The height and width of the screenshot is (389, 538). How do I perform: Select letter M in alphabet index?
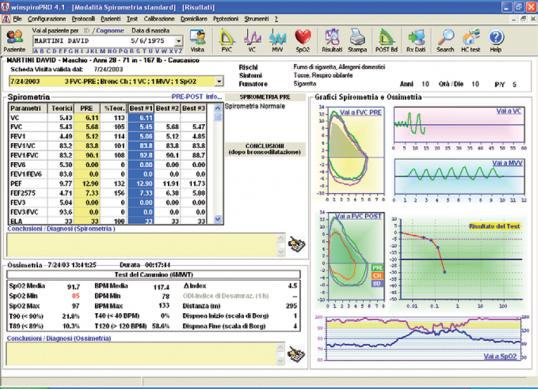[102, 51]
